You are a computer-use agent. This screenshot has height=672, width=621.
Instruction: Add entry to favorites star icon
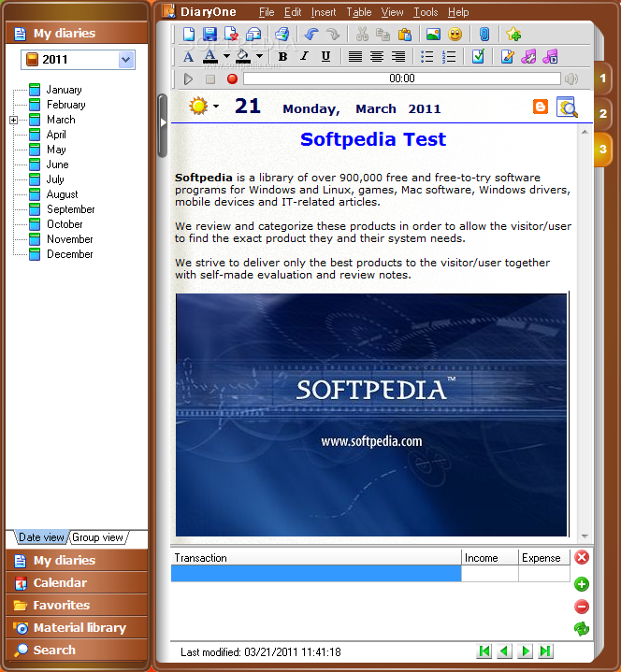click(513, 34)
